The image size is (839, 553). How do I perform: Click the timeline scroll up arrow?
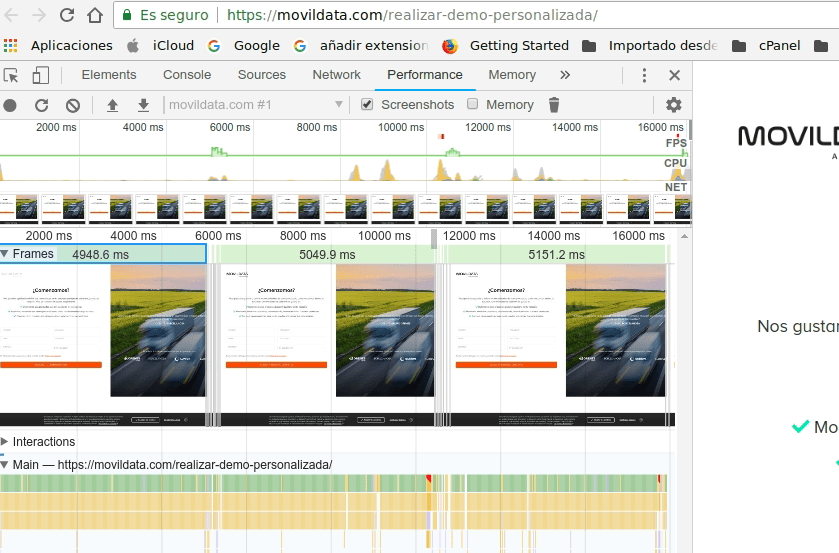click(x=684, y=236)
